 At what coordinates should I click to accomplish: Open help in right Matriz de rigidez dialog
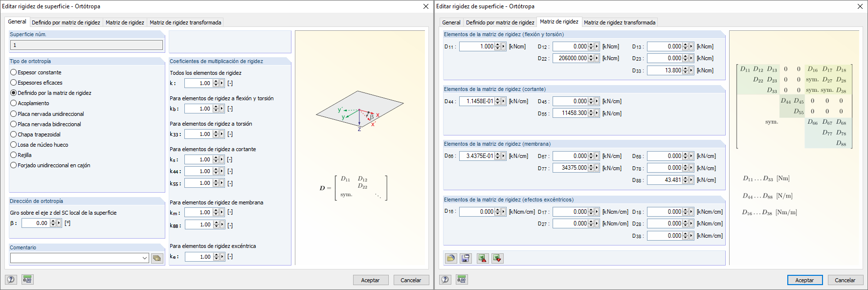click(445, 279)
